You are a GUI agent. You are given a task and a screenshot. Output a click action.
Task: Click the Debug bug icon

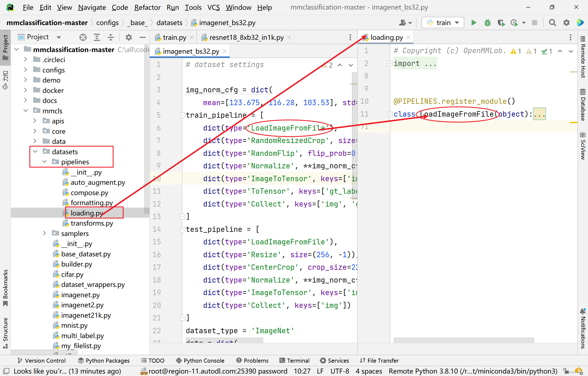click(487, 23)
